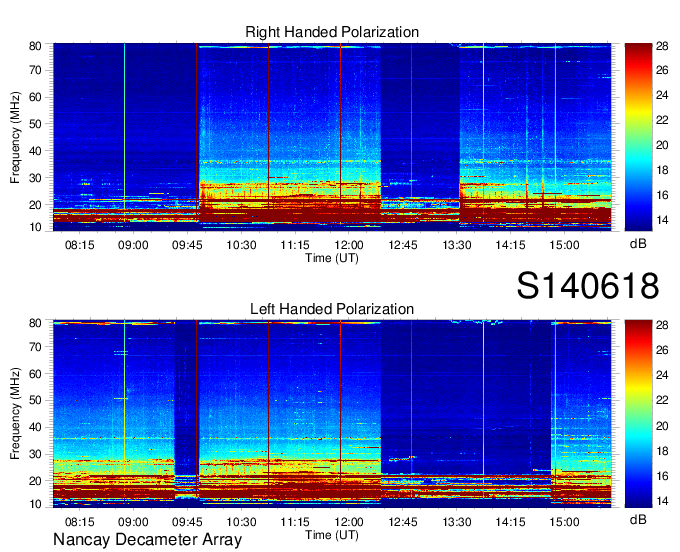This screenshot has height=552, width=680.
Task: Click the 50 MHz tick label of Left Handed plot
Action: [x=35, y=400]
